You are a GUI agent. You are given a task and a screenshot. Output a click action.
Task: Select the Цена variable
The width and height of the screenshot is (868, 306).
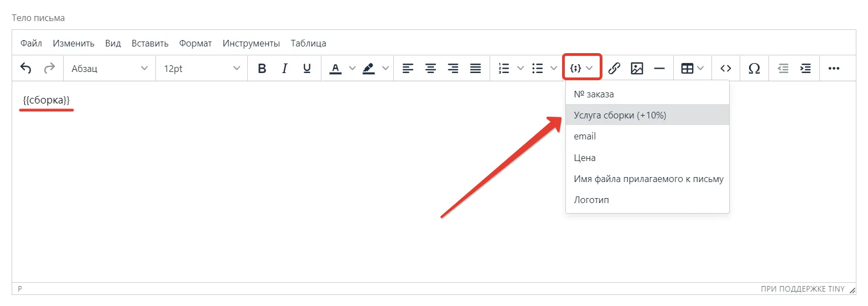(x=647, y=158)
